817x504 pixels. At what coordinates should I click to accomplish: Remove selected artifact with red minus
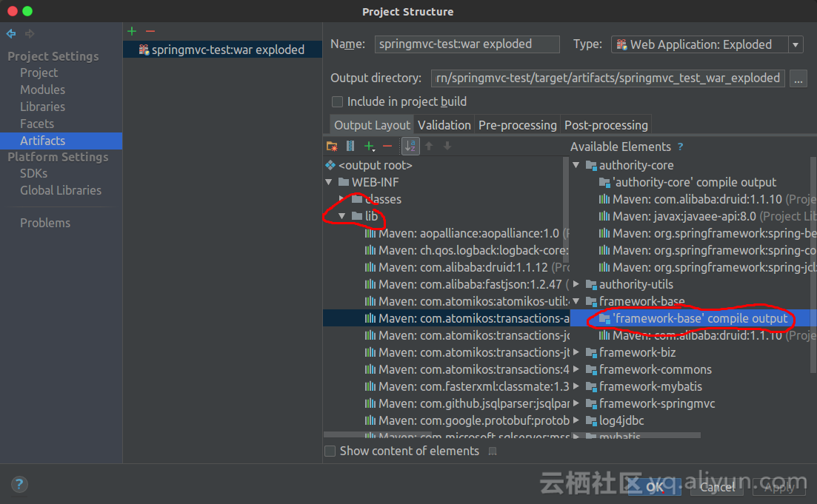point(150,31)
